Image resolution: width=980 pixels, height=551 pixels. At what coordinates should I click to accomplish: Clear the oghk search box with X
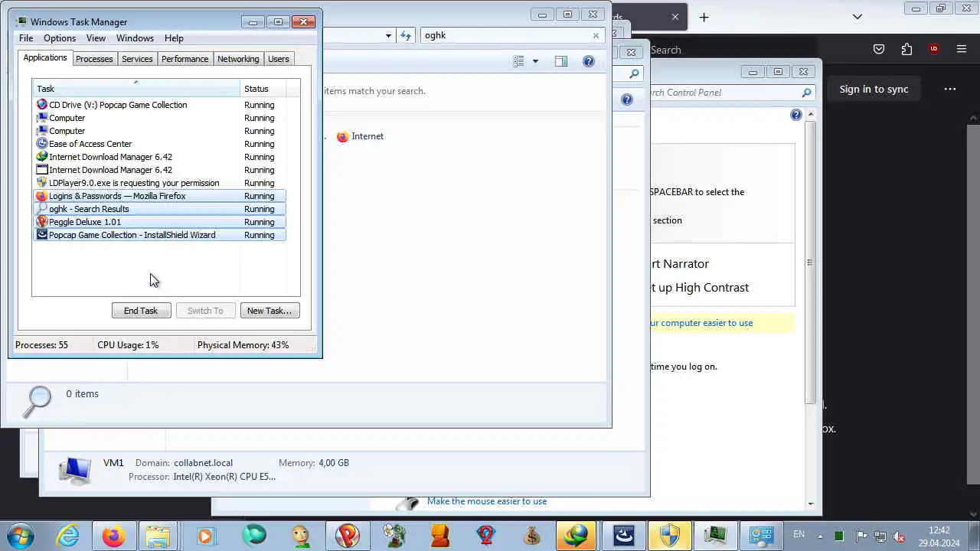[x=596, y=35]
